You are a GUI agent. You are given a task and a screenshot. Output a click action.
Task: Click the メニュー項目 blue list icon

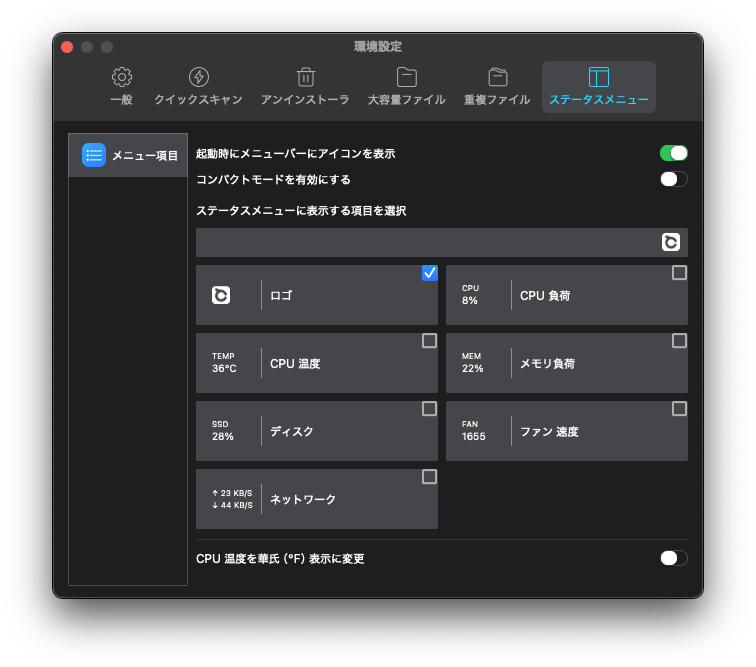click(94, 155)
